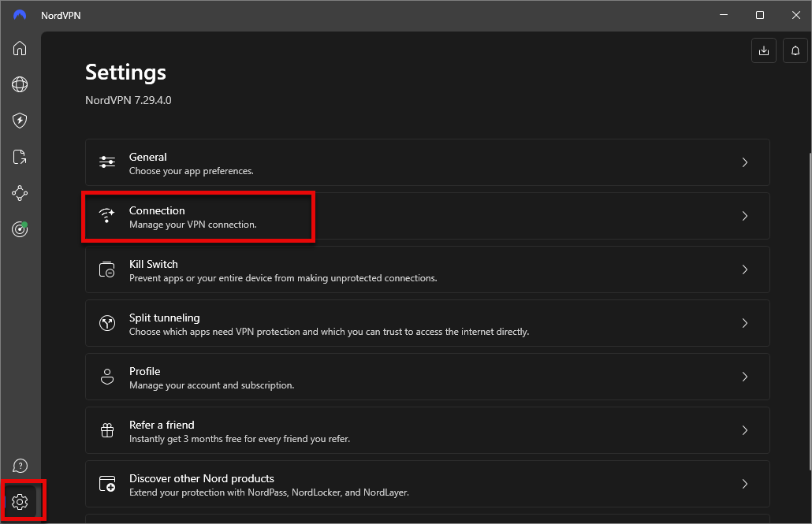Expand General row chevron

tap(745, 162)
